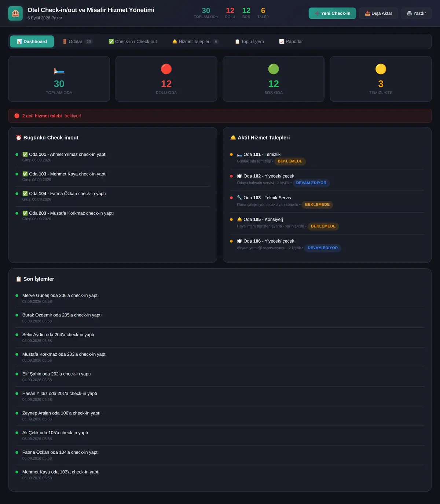Click DEVAM EDİYOR badge for Oda 102
This screenshot has width=440, height=504.
[x=311, y=183]
